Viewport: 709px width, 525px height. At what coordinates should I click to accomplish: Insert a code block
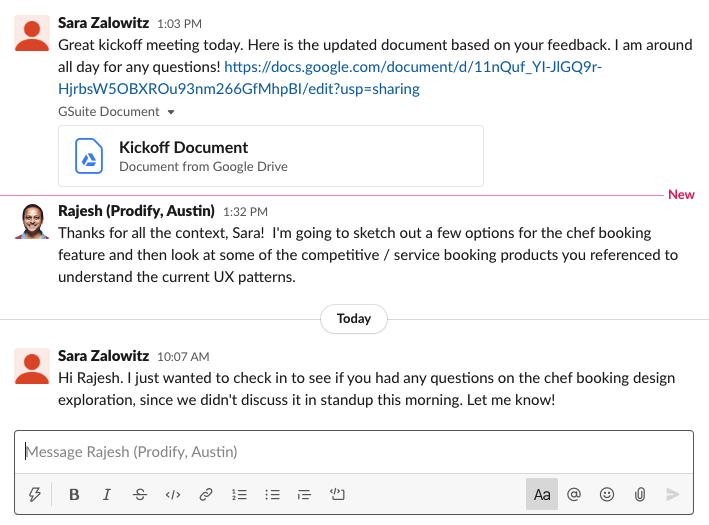click(337, 494)
